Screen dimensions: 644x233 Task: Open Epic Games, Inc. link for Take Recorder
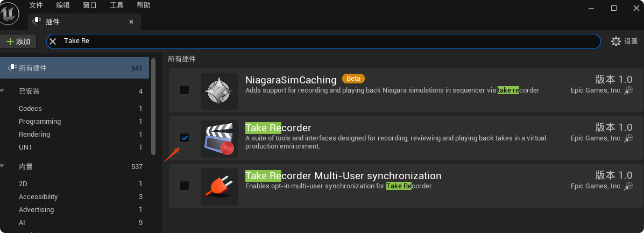(596, 138)
